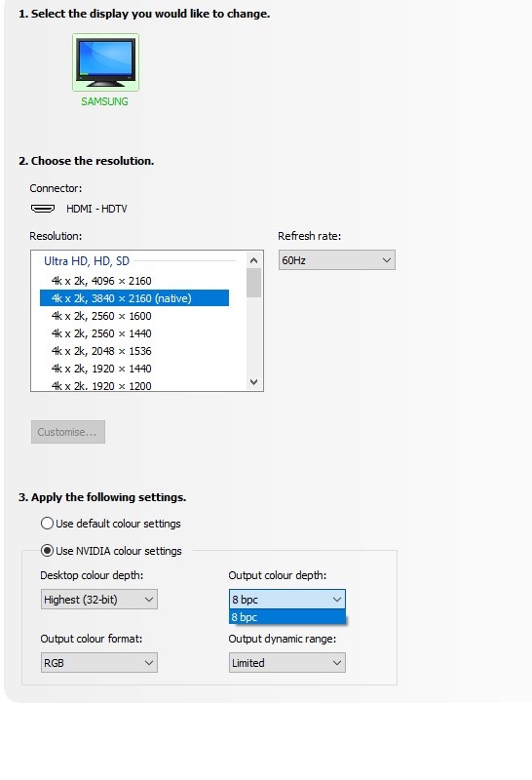Screen dimensions: 532x780
Task: Choose the 8 bpc option in list
Action: pos(286,617)
